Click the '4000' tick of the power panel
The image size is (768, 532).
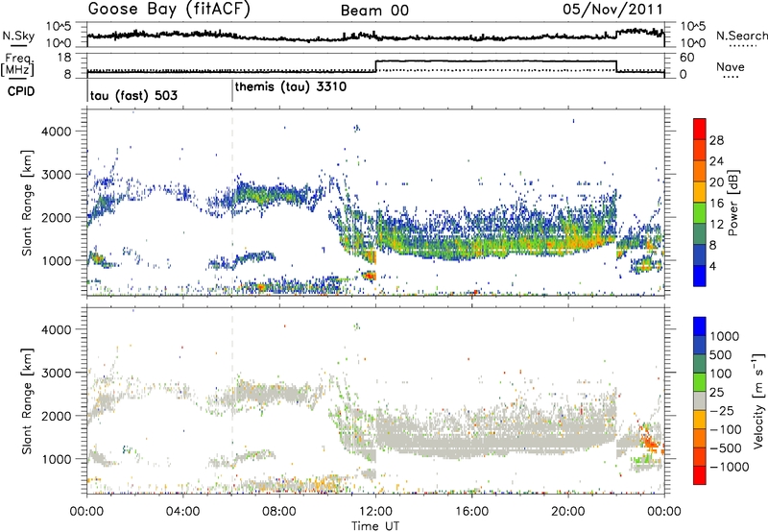coord(56,132)
